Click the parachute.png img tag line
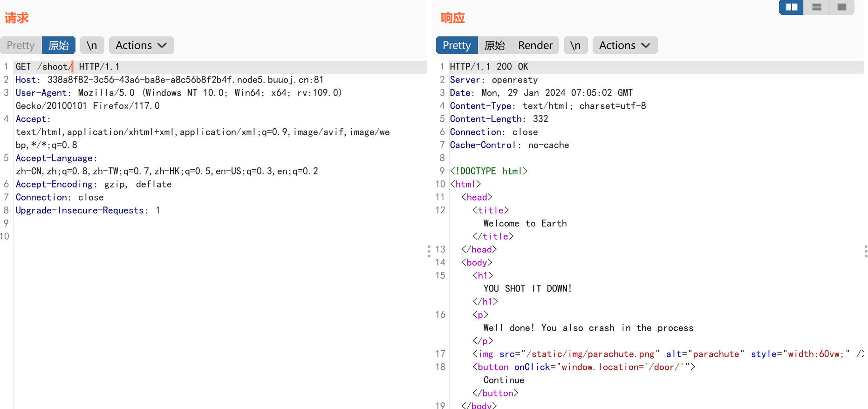This screenshot has height=409, width=868. coord(668,354)
